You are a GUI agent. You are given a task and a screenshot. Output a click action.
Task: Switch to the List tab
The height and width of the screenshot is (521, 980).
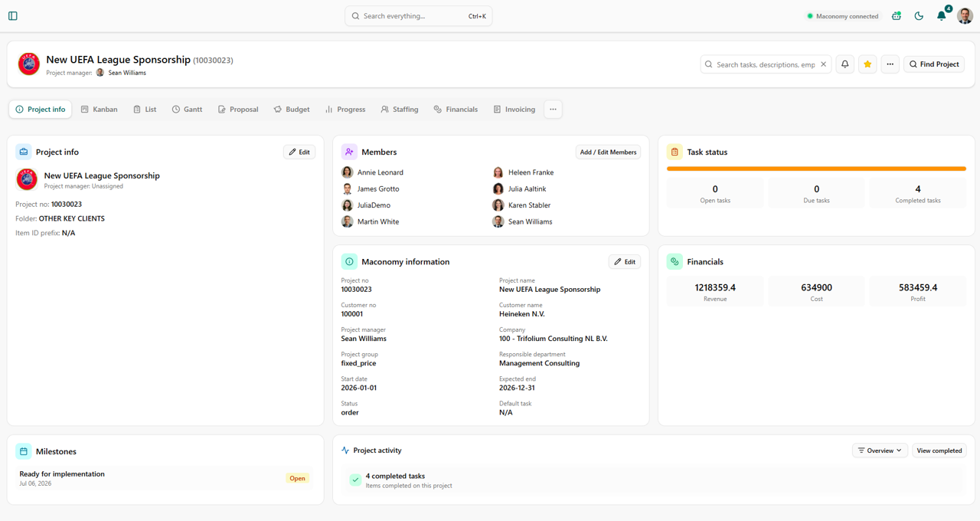145,110
